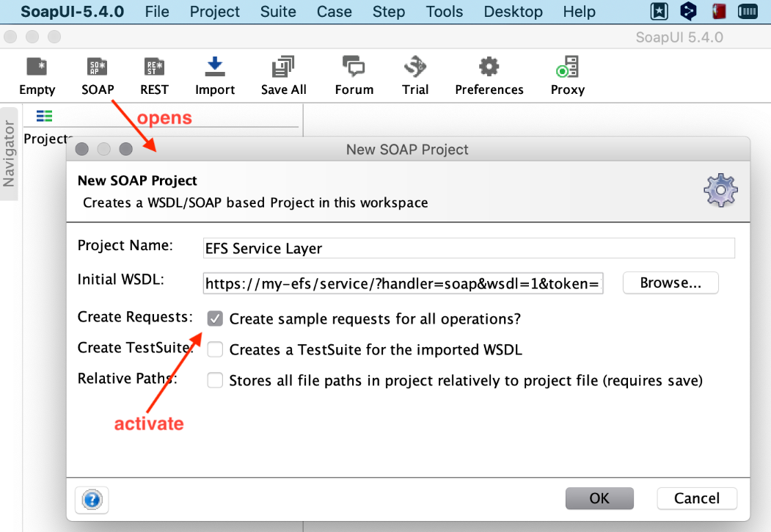The image size is (771, 532).
Task: Click the battery-style icon in the menu bar
Action: point(748,11)
